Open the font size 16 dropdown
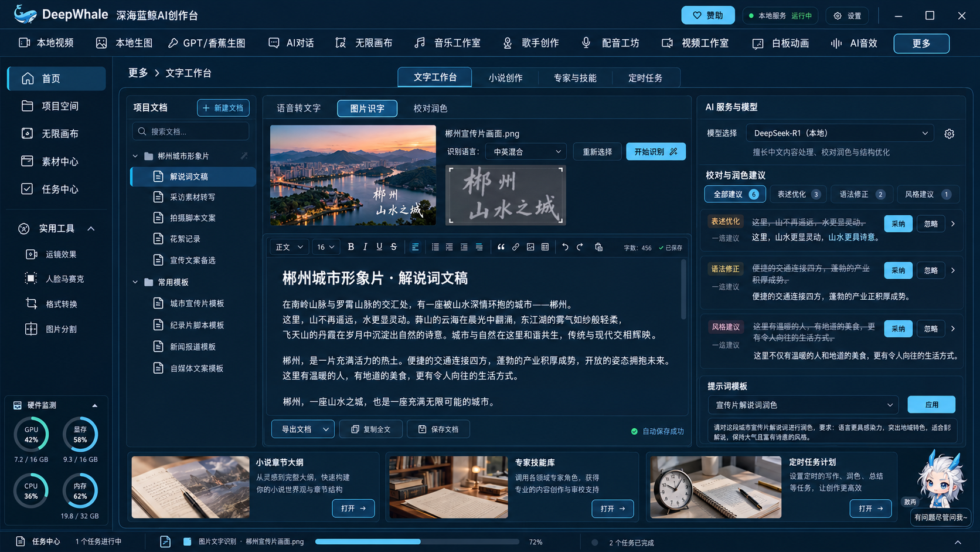 (325, 247)
